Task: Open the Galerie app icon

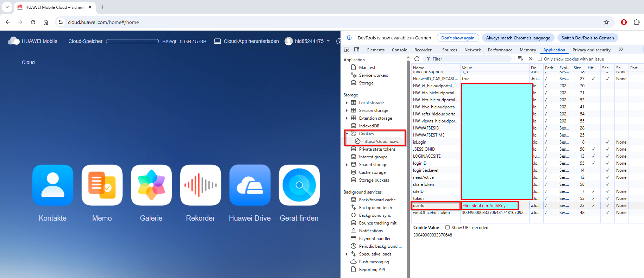Action: pyautogui.click(x=151, y=185)
